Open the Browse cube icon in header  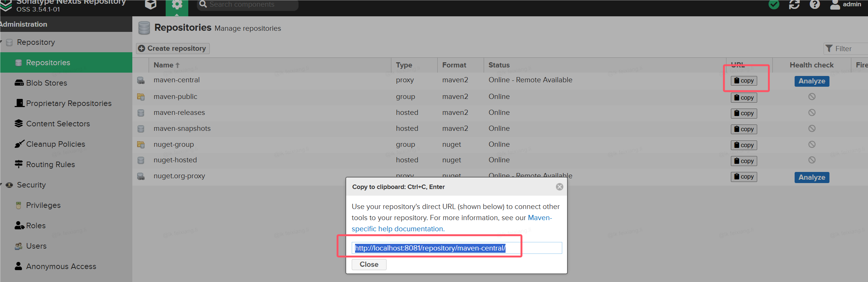150,4
